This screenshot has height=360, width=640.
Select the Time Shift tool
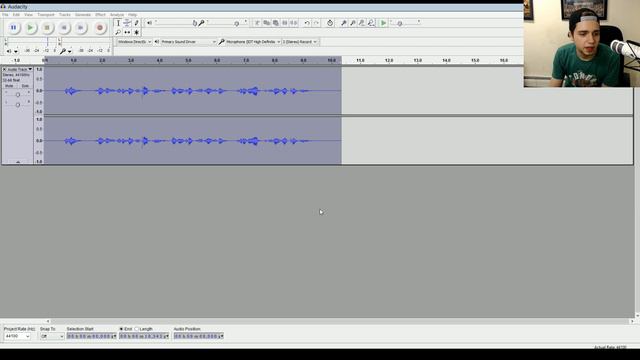click(x=127, y=32)
